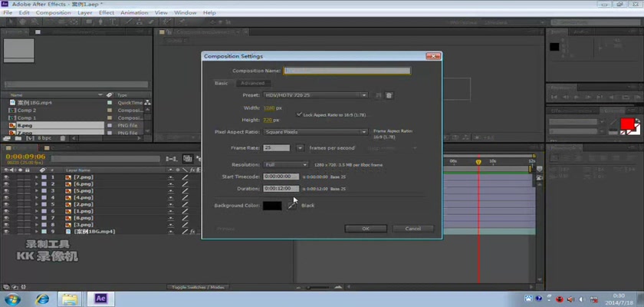Viewport: 644px width, 307px height.
Task: Hide layer 1 [7.png] with eye icon
Action: [x=6, y=177]
